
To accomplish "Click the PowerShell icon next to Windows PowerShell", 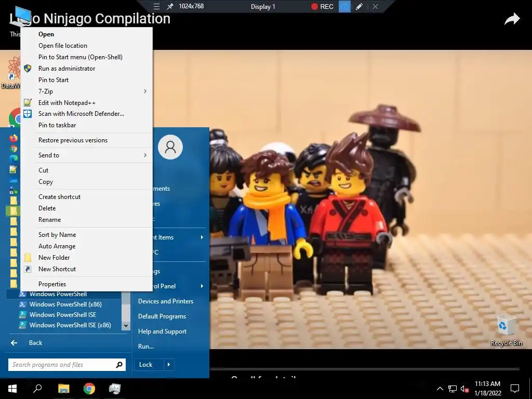I will click(22, 294).
